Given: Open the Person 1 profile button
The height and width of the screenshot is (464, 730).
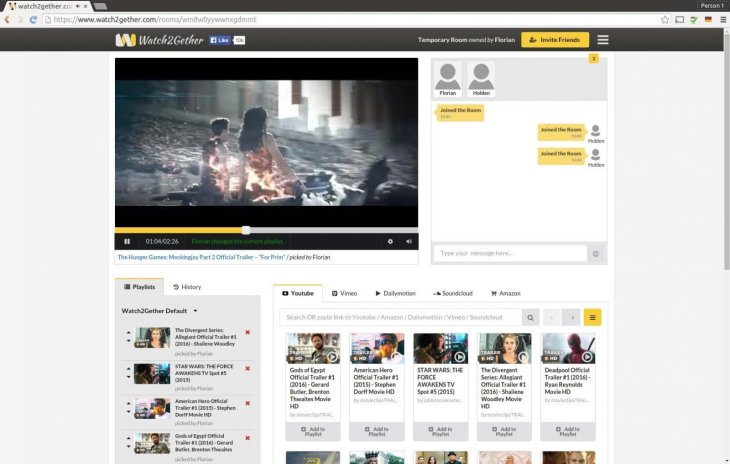Looking at the screenshot, I should [712, 6].
